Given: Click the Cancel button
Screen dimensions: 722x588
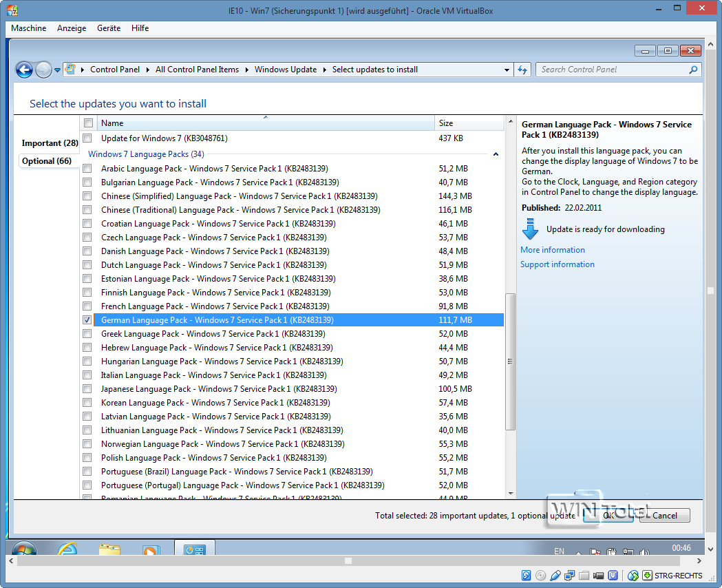Looking at the screenshot, I should point(664,515).
